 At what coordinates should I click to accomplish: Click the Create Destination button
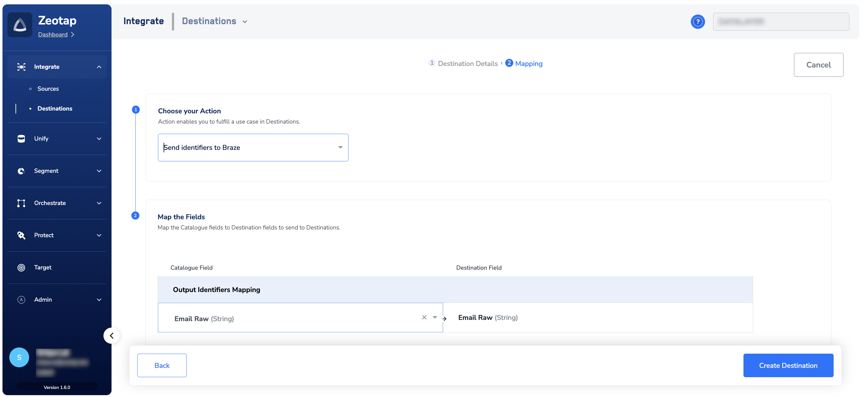pyautogui.click(x=788, y=365)
